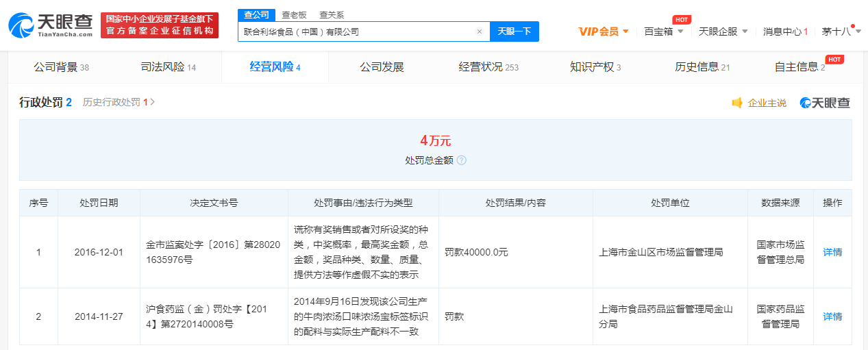Click the 企业主说 link
The width and height of the screenshot is (868, 350).
point(767,103)
